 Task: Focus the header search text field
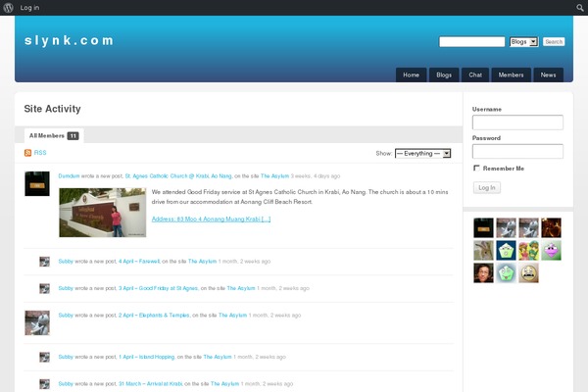pyautogui.click(x=472, y=41)
